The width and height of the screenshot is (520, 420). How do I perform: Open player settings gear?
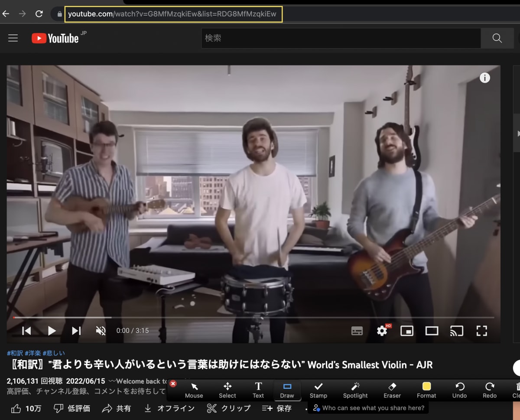click(x=382, y=331)
